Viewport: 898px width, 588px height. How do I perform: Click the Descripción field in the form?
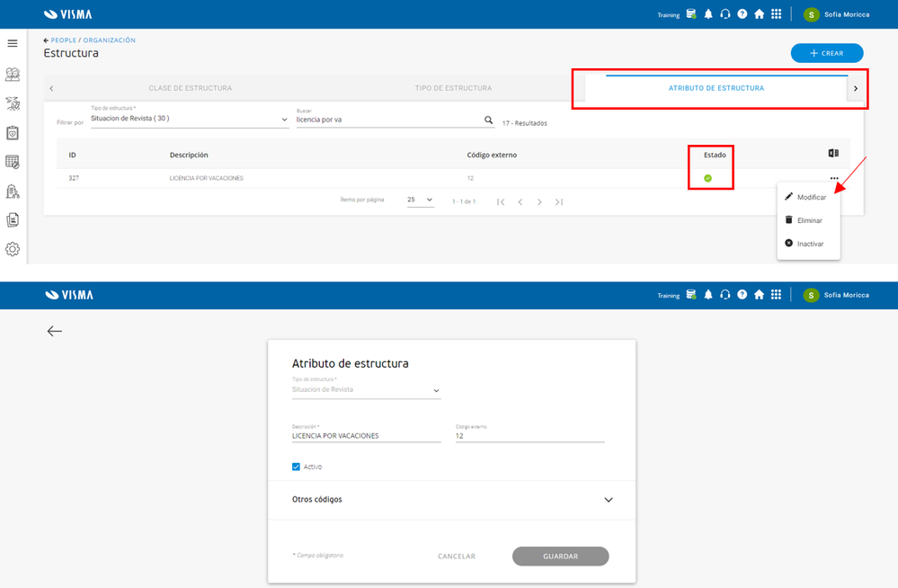(x=366, y=436)
